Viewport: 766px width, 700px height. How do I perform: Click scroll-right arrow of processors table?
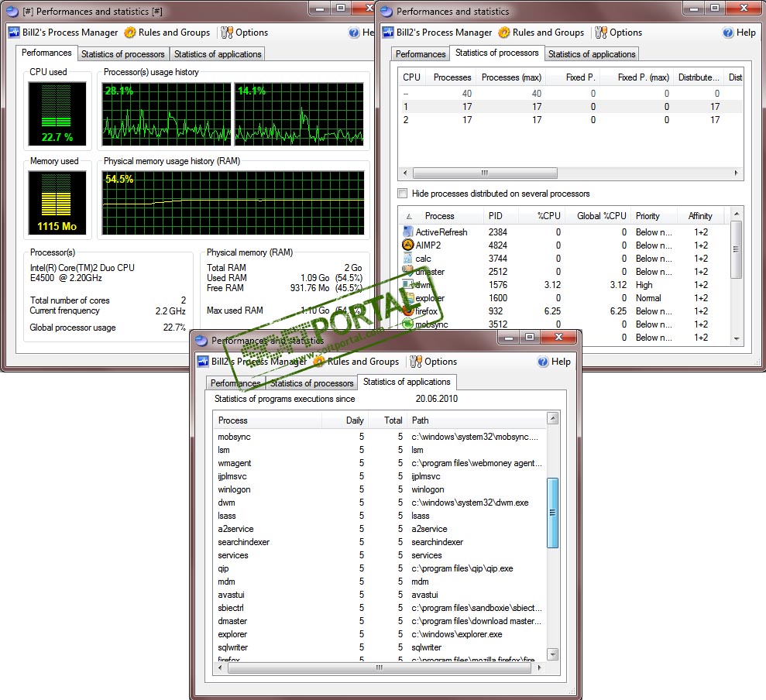point(737,173)
